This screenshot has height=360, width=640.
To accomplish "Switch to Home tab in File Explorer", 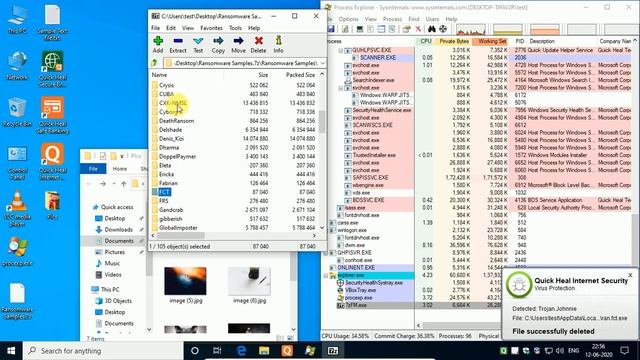I will 120,169.
